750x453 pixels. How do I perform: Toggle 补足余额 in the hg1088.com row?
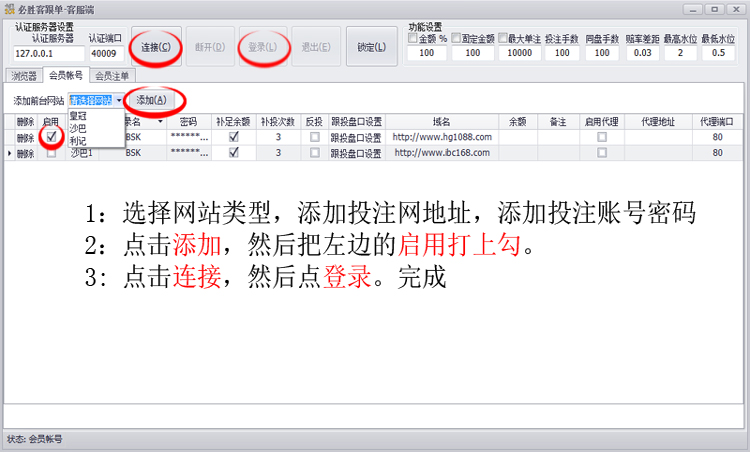[233, 137]
